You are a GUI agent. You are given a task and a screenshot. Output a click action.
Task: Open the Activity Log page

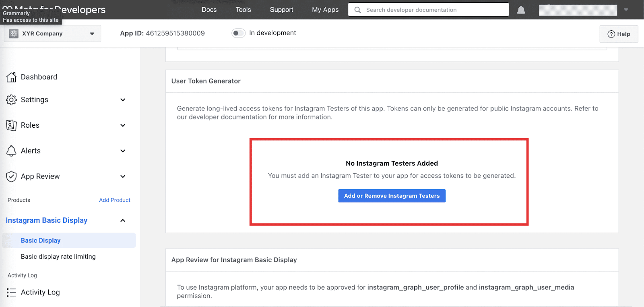tap(40, 292)
